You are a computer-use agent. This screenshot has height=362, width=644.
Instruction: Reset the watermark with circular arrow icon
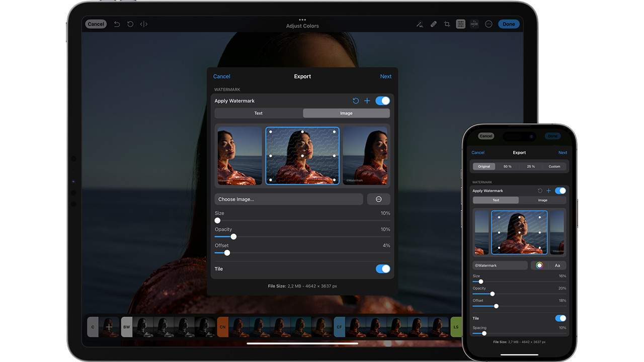point(356,101)
